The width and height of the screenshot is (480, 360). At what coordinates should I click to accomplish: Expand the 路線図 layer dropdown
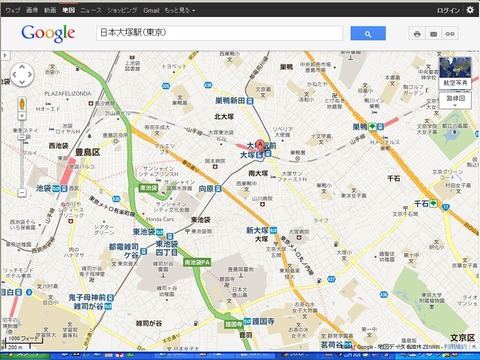coord(455,100)
